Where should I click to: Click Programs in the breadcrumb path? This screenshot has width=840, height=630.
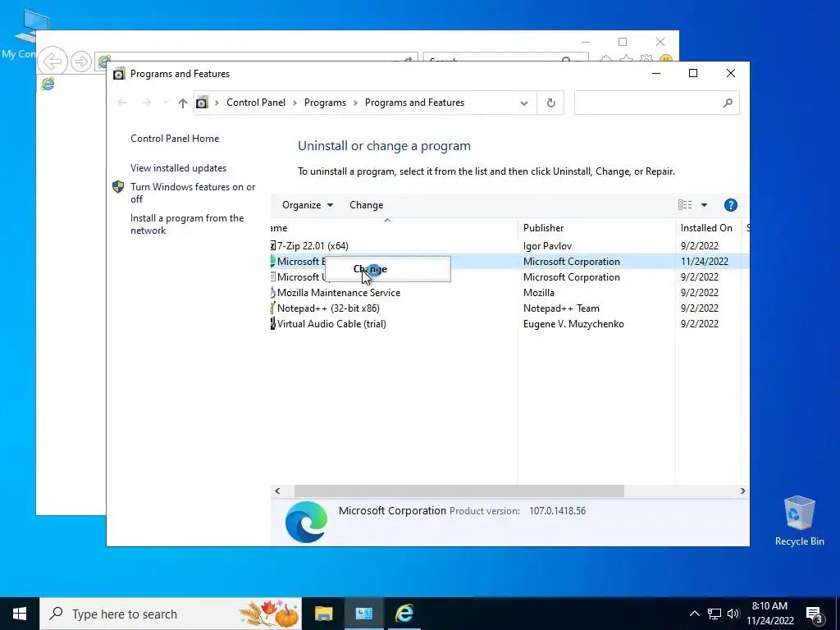325,103
